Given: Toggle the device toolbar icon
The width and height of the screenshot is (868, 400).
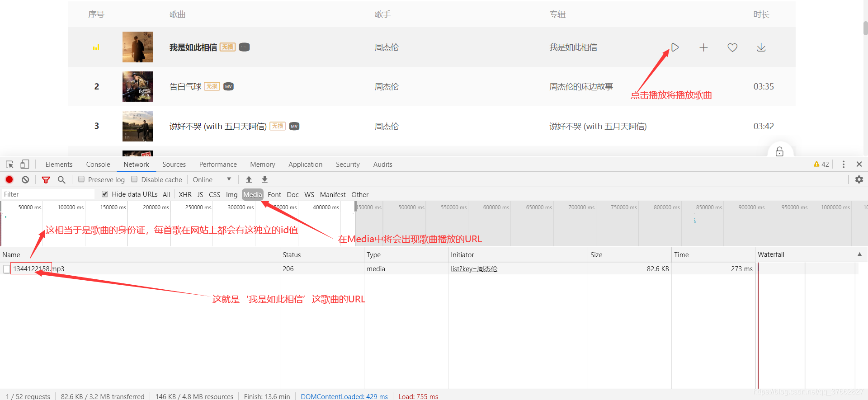Looking at the screenshot, I should [25, 165].
